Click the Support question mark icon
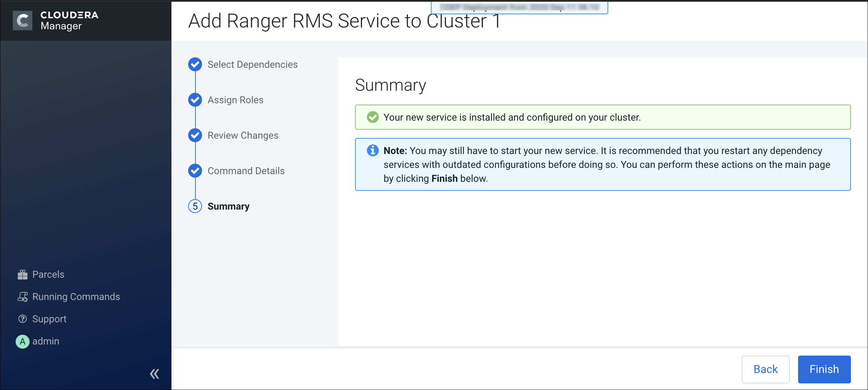The height and width of the screenshot is (390, 868). 23,319
